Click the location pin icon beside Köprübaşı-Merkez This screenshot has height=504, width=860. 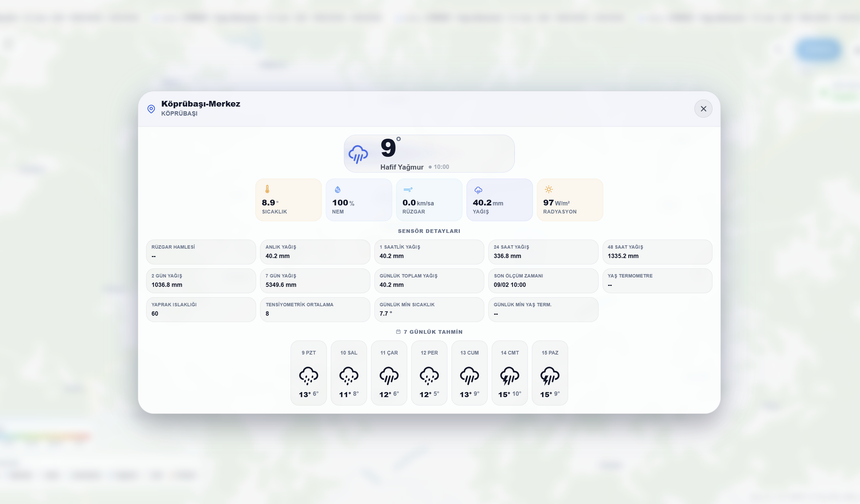tap(151, 109)
